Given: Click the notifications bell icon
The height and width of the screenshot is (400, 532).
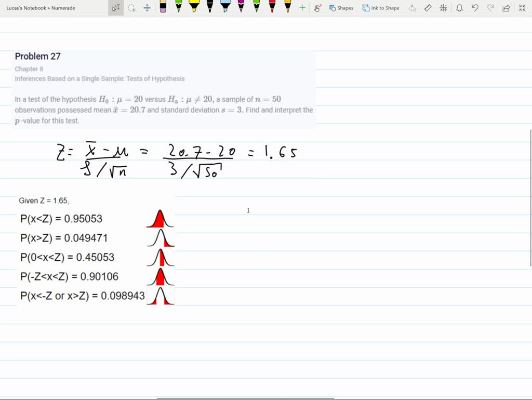Looking at the screenshot, I should 460,8.
